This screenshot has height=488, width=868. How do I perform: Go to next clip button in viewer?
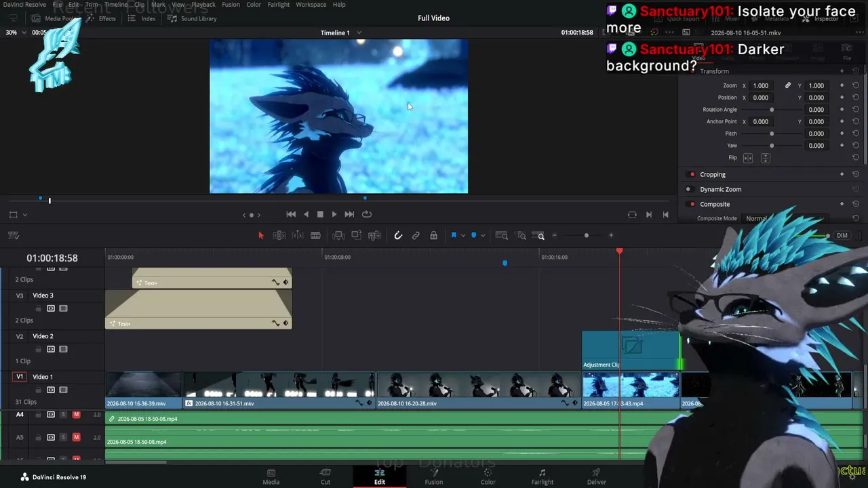(649, 215)
